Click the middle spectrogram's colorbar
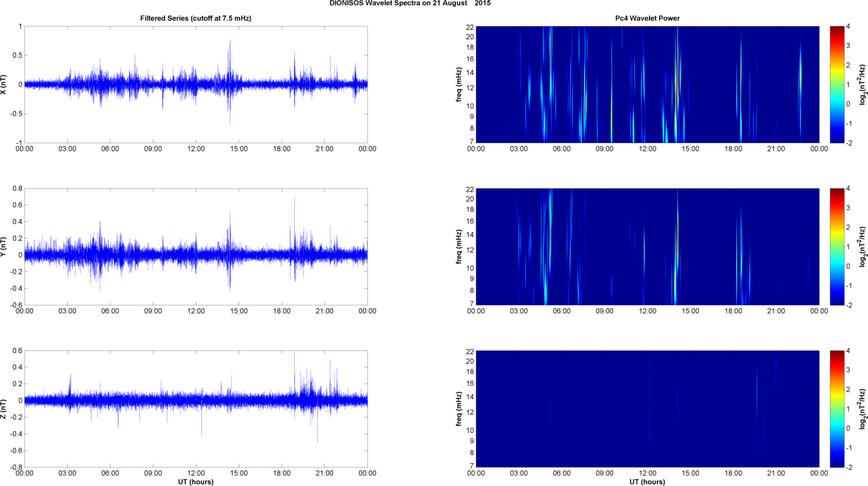This screenshot has width=868, height=486. [837, 246]
